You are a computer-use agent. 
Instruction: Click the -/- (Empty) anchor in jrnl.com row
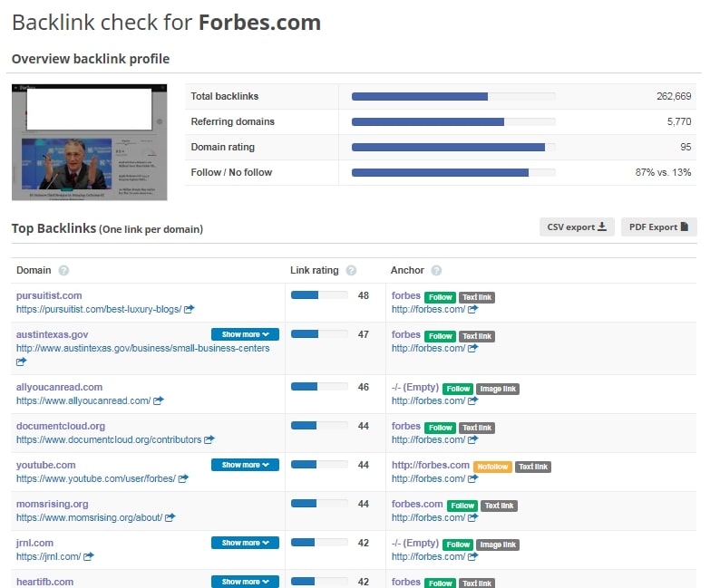[415, 543]
